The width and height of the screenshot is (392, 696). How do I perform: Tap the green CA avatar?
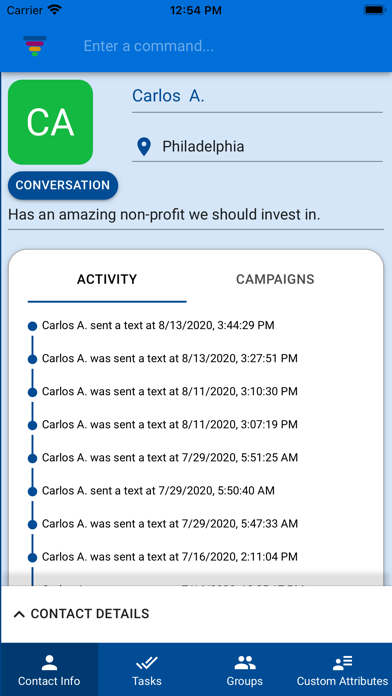[50, 122]
